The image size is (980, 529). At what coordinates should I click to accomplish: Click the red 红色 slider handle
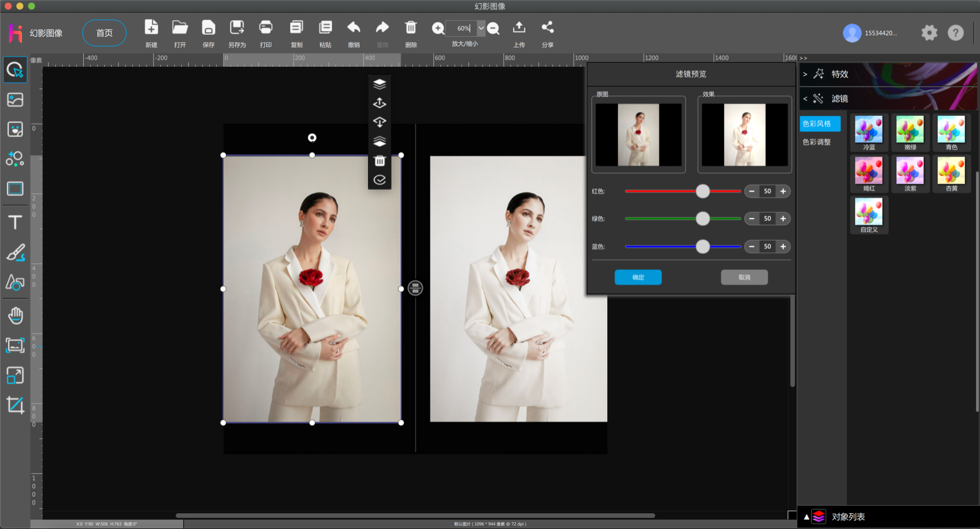(x=703, y=191)
